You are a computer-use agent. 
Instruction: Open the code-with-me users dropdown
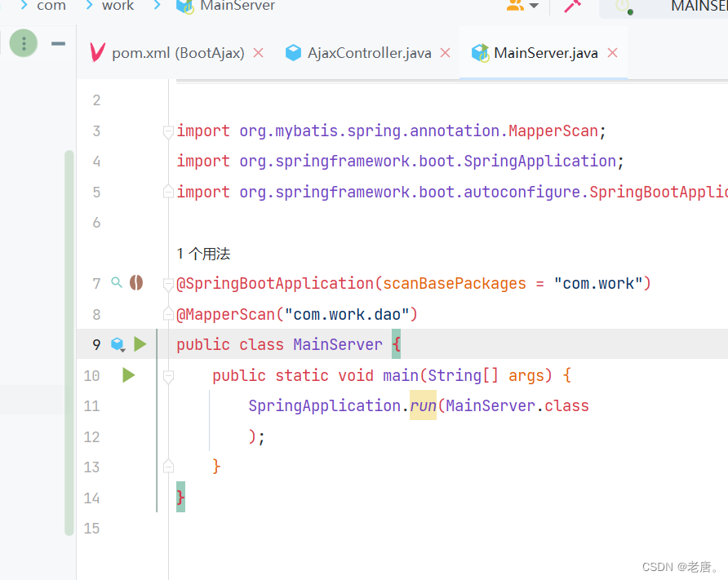pyautogui.click(x=522, y=6)
